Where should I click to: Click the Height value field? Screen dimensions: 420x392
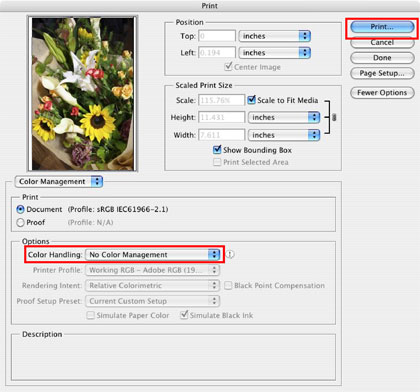[x=222, y=117]
